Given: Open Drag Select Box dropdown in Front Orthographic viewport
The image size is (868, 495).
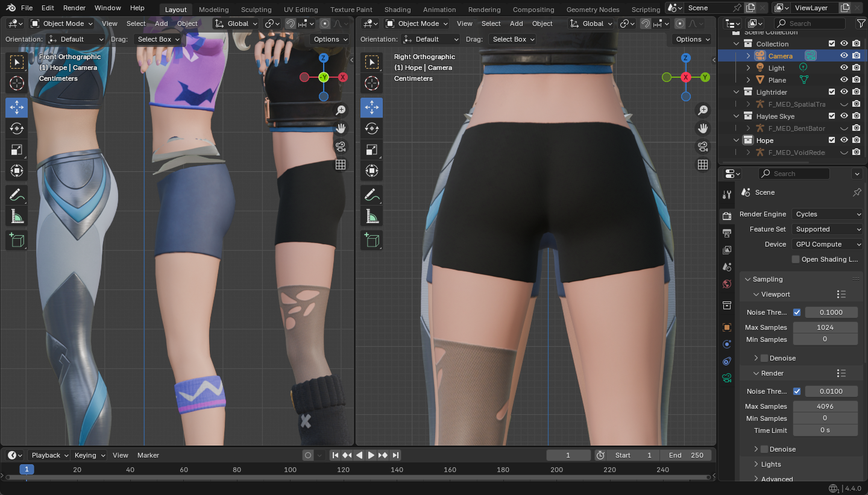Looking at the screenshot, I should coord(158,39).
